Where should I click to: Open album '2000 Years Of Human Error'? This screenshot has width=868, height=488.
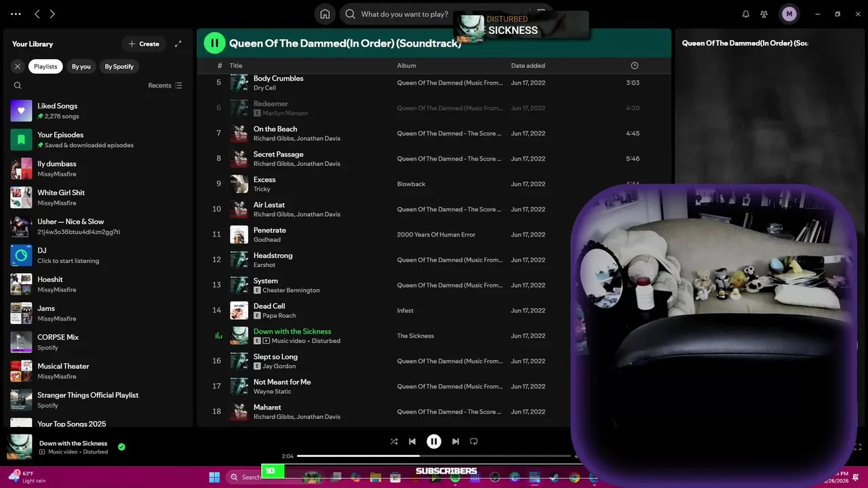click(436, 235)
